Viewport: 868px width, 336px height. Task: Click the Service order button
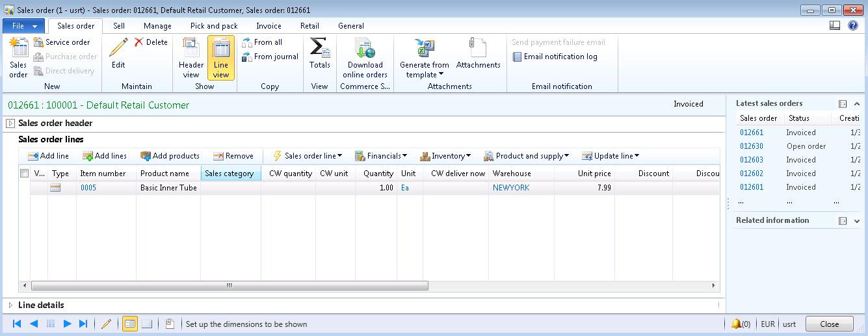[62, 42]
